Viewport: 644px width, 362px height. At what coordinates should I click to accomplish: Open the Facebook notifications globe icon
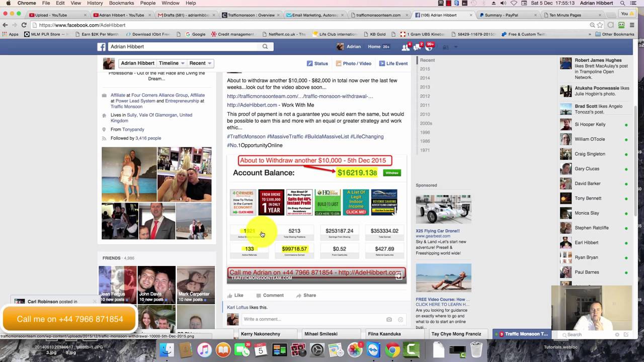[x=428, y=47]
